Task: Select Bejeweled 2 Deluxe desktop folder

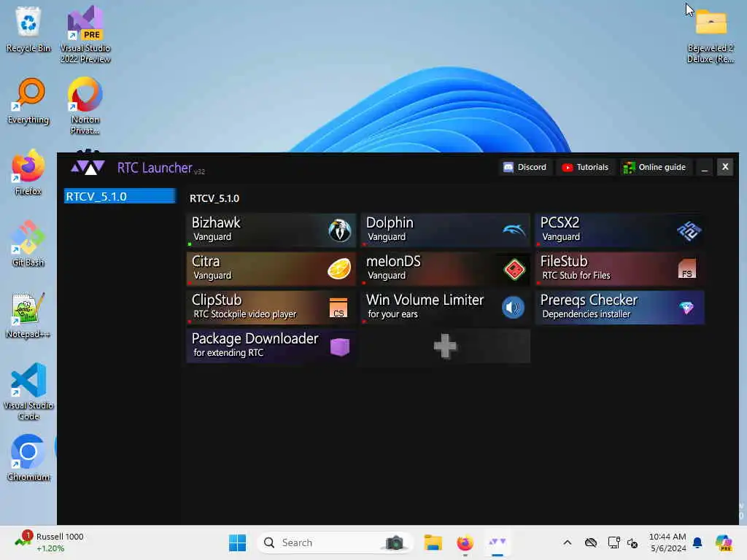Action: (x=711, y=36)
